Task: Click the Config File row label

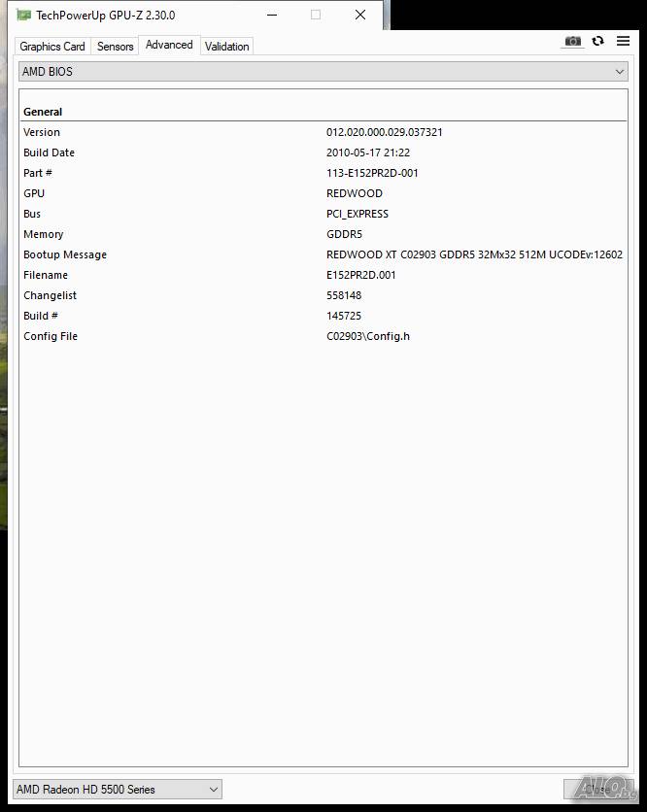Action: pos(51,336)
